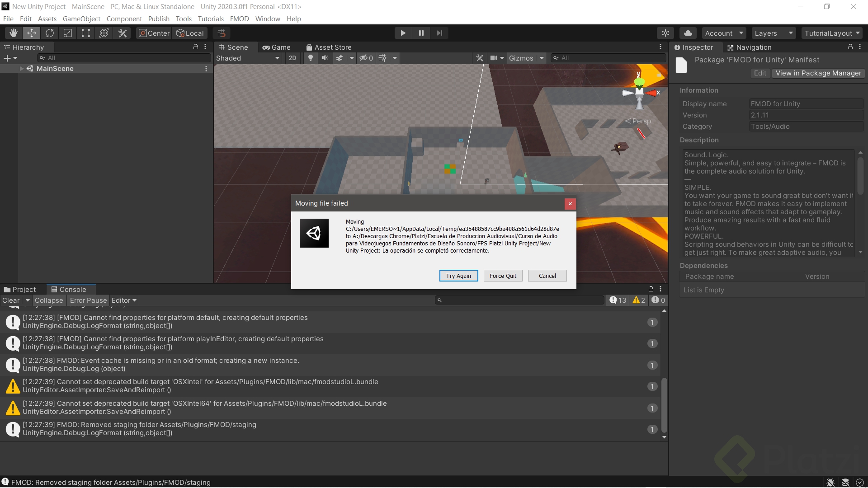Open Gizmos dropdown arrow

coord(542,58)
